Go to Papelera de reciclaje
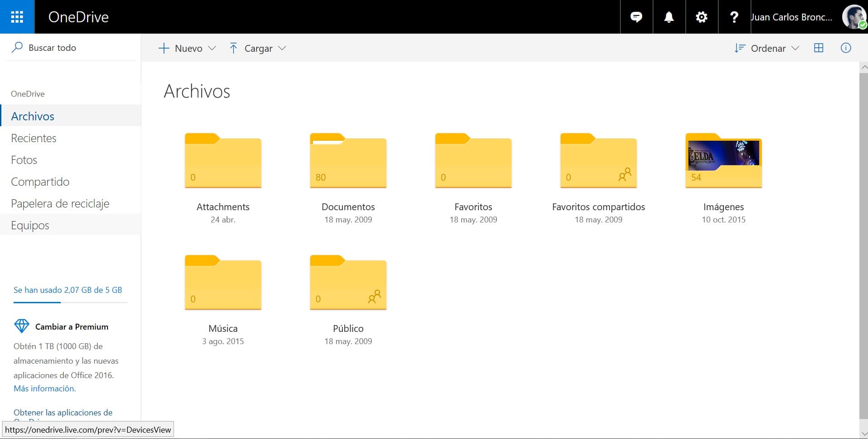The height and width of the screenshot is (439, 868). click(60, 203)
